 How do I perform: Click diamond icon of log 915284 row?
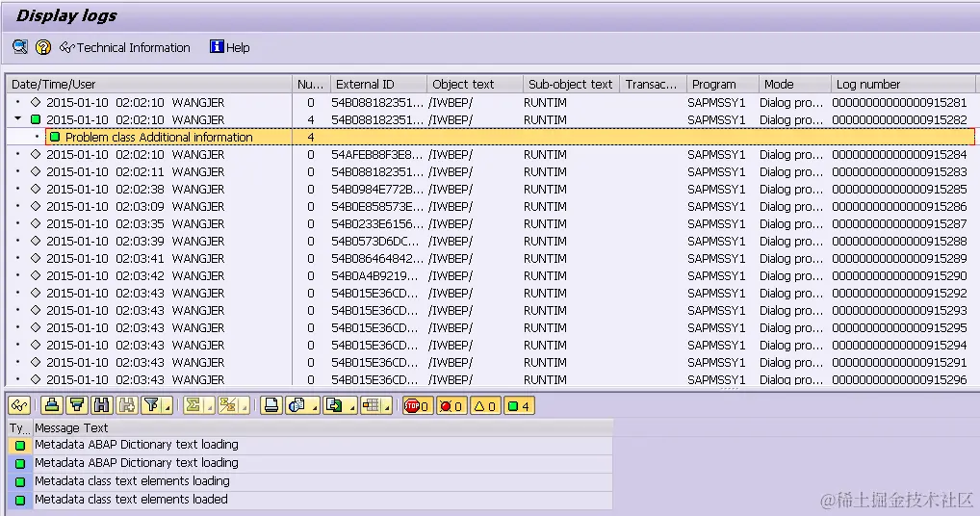[x=36, y=154]
